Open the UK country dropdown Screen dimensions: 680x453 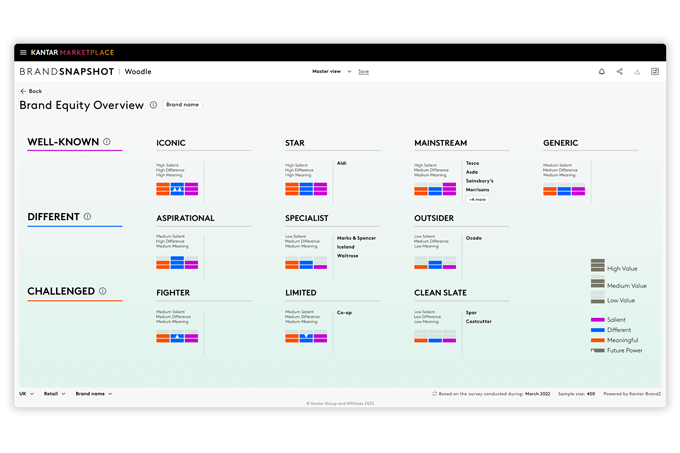[26, 394]
